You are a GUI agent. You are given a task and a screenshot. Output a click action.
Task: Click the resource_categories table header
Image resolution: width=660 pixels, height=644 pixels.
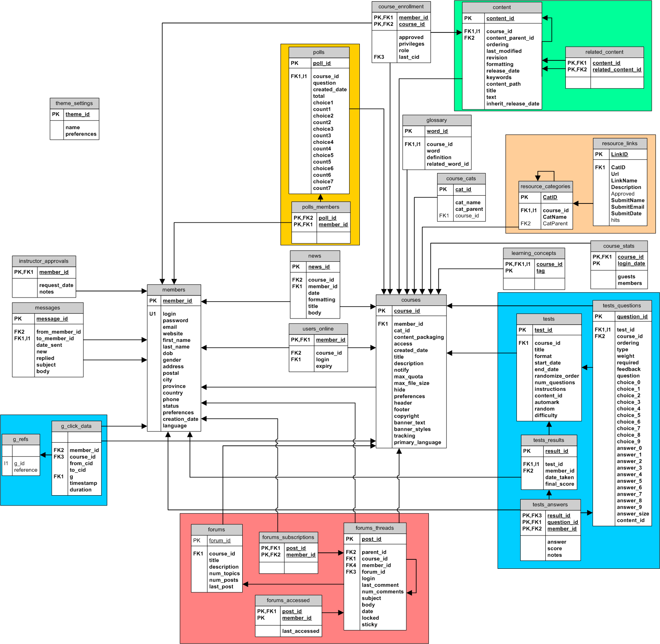pyautogui.click(x=545, y=187)
